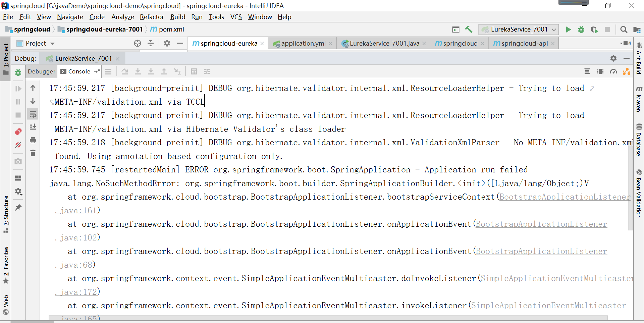Screen dimensions: 644x323
Task: Open Debug panel gear settings
Action: [613, 58]
